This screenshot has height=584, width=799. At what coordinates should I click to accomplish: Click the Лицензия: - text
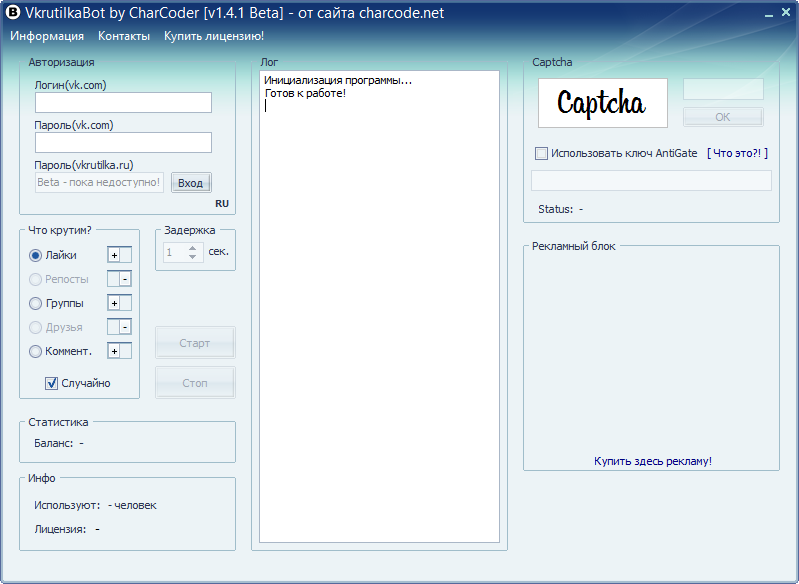[67, 529]
